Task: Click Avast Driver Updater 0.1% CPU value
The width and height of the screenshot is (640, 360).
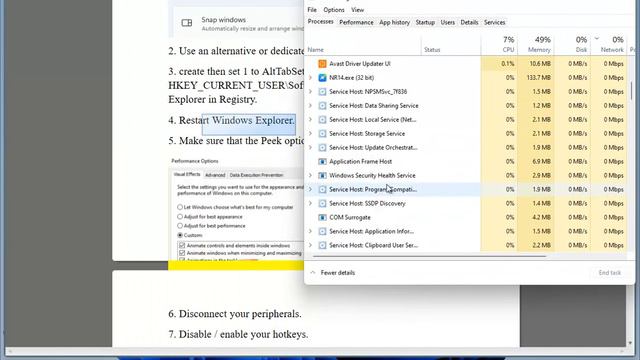Action: coord(508,64)
